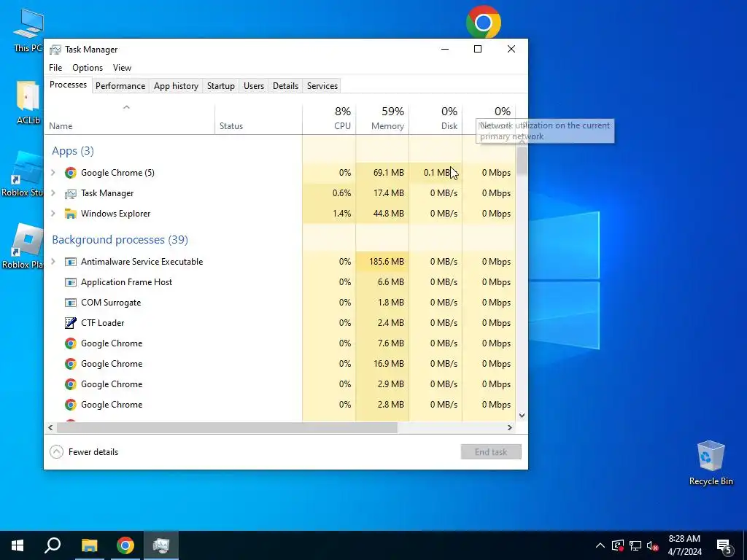747x560 pixels.
Task: Expand the Windows Explorer process group
Action: 53,214
